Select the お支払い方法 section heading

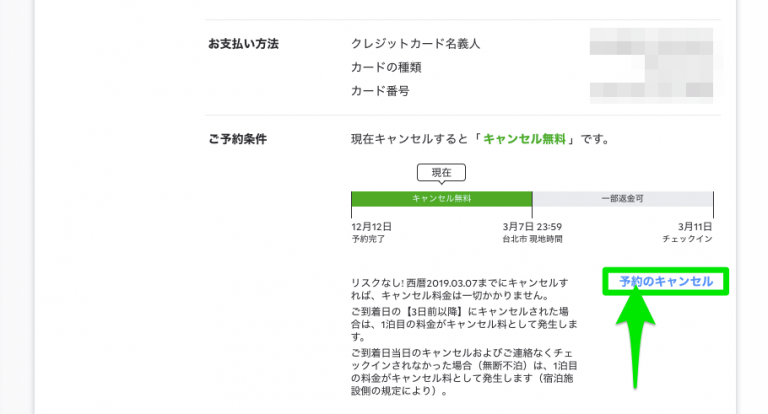click(x=244, y=45)
